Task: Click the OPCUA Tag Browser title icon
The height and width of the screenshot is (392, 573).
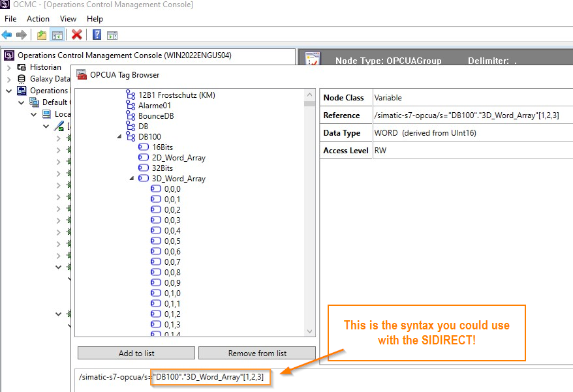Action: pos(82,75)
